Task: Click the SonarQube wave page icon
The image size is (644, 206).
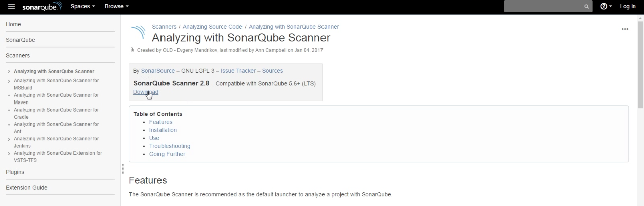Action: tap(138, 33)
